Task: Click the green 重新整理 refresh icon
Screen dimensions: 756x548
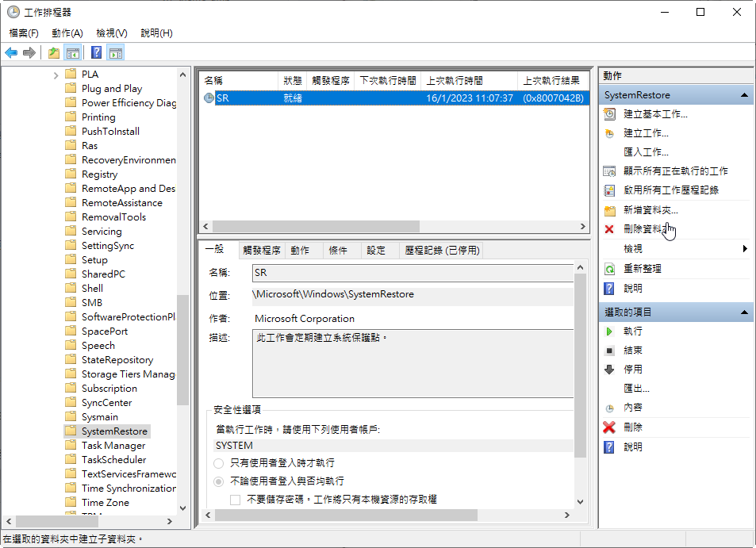Action: point(609,269)
